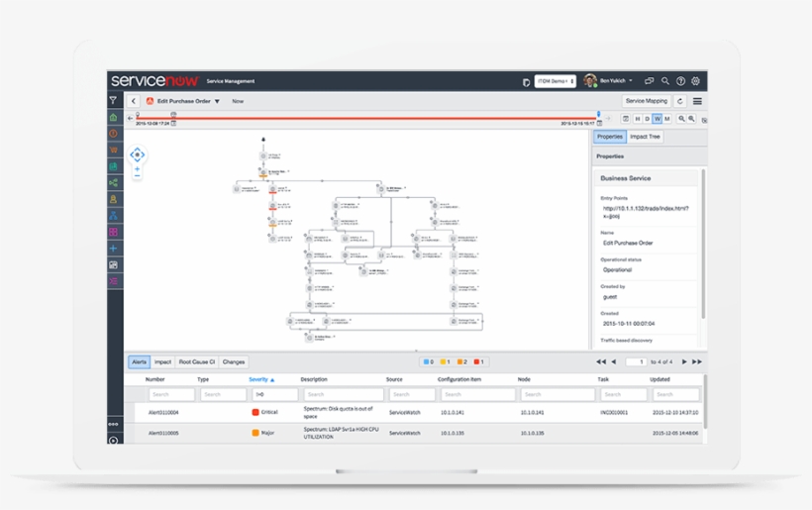Go to the last page of alerts
The image size is (812, 510).
(x=697, y=361)
